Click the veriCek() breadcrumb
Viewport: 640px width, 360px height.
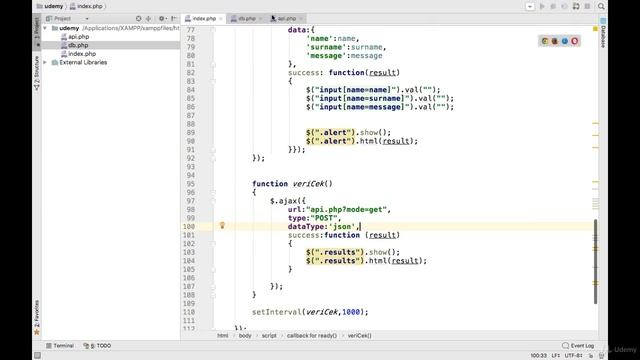pyautogui.click(x=360, y=336)
